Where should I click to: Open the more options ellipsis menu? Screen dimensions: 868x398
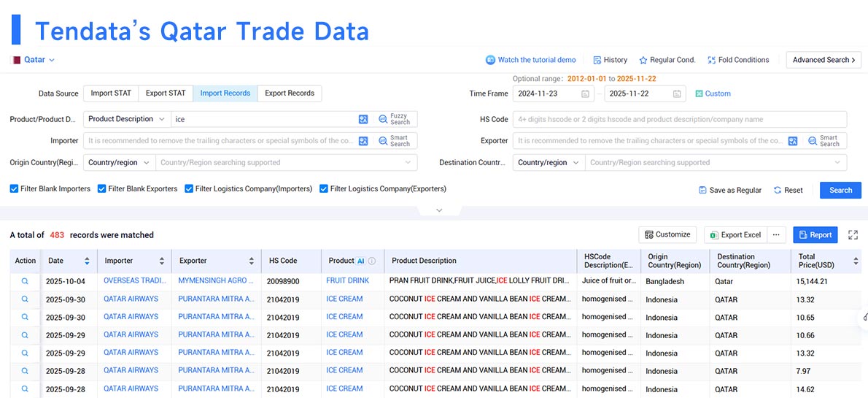[x=776, y=234]
